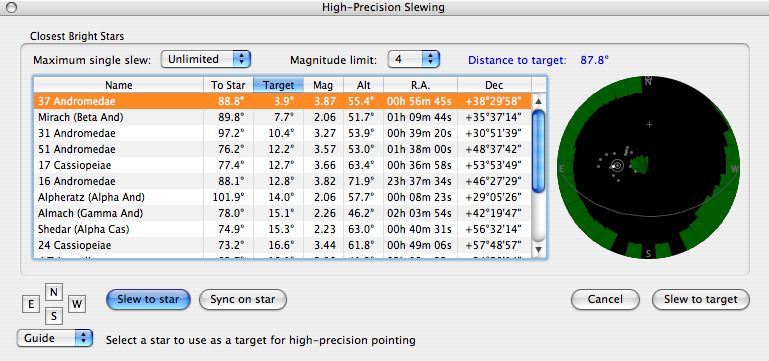Nudge telescope east with E button
The image size is (769, 361).
(31, 305)
